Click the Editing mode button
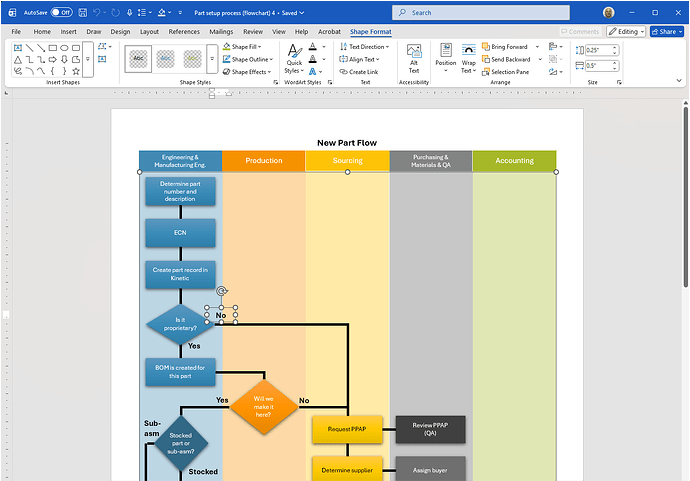This screenshot has width=690, height=481. 626,32
